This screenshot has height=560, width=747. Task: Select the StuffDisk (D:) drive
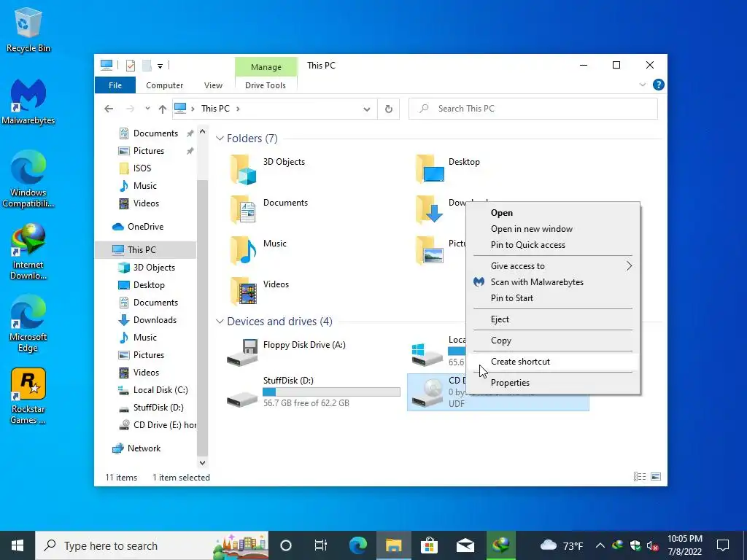point(314,392)
